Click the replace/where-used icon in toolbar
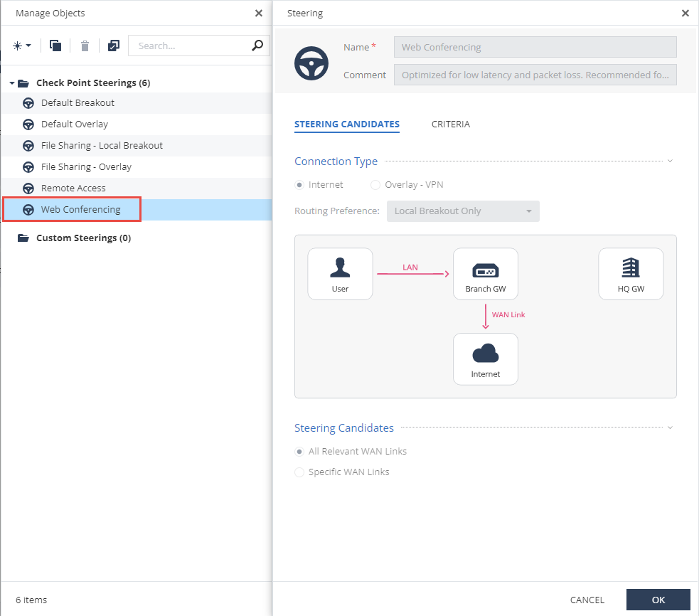Image resolution: width=699 pixels, height=616 pixels. pyautogui.click(x=114, y=46)
